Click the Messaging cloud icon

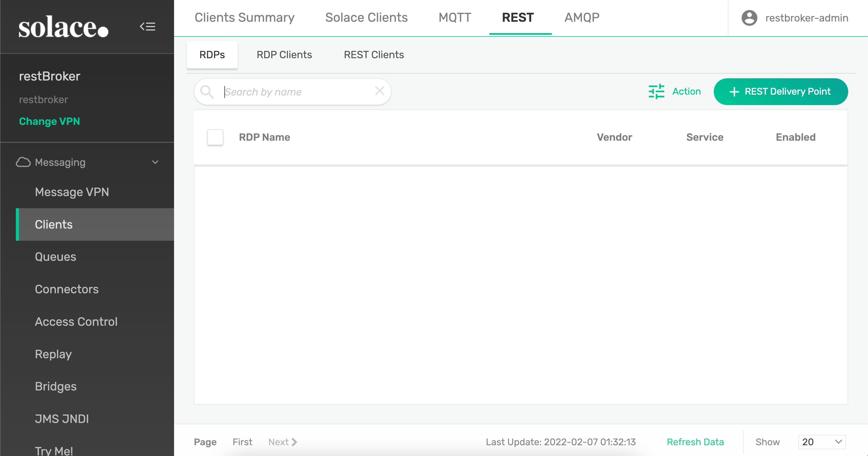click(23, 162)
